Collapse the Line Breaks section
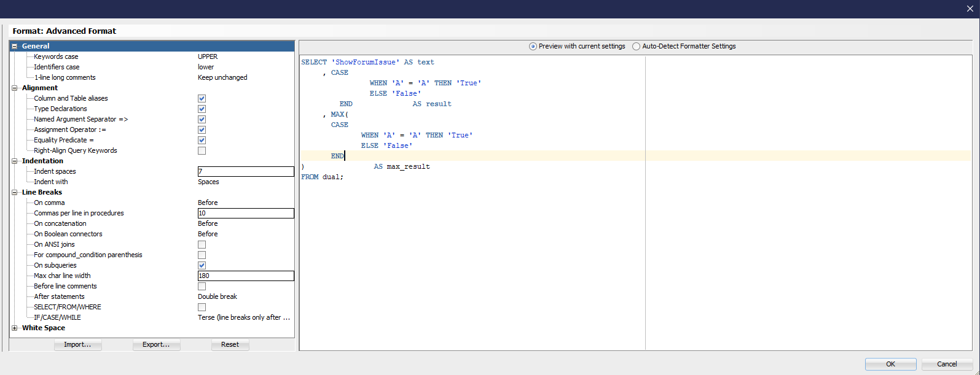The height and width of the screenshot is (375, 980). point(14,192)
